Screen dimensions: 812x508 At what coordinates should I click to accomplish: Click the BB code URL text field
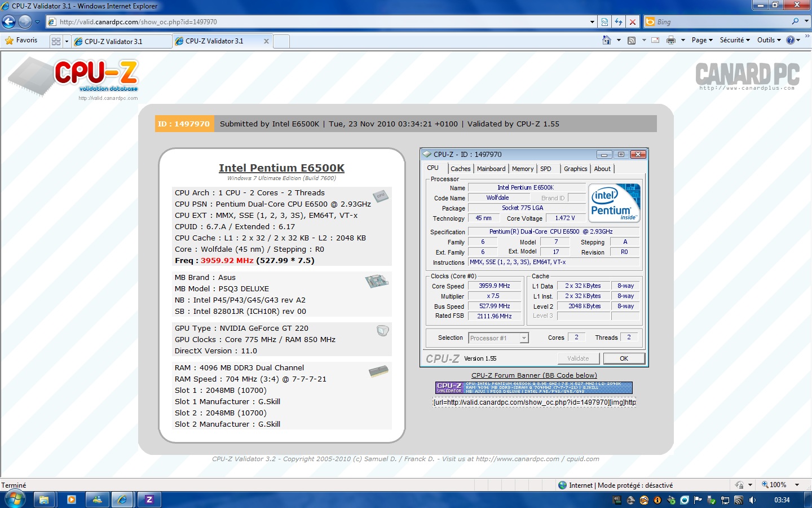tap(534, 402)
